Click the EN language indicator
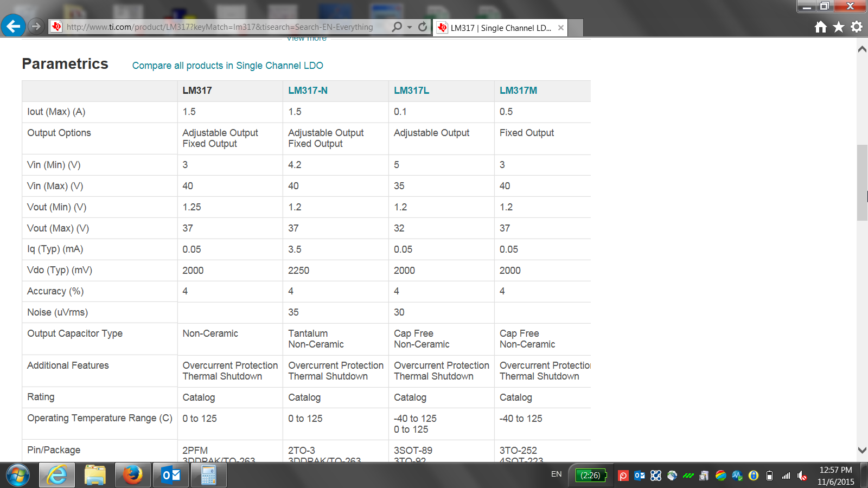The height and width of the screenshot is (488, 868). coord(557,474)
